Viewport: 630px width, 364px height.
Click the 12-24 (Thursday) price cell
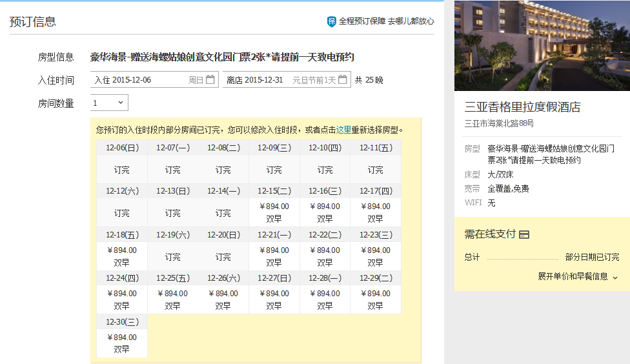pos(122,299)
